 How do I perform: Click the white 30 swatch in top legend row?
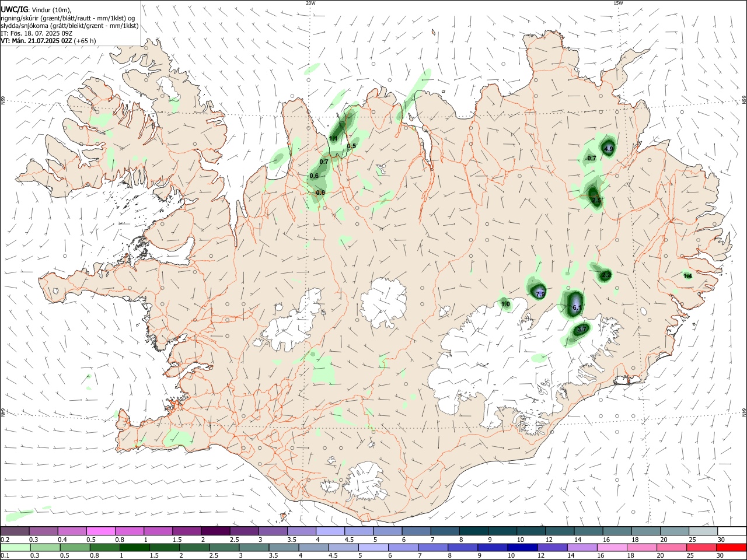(732, 531)
